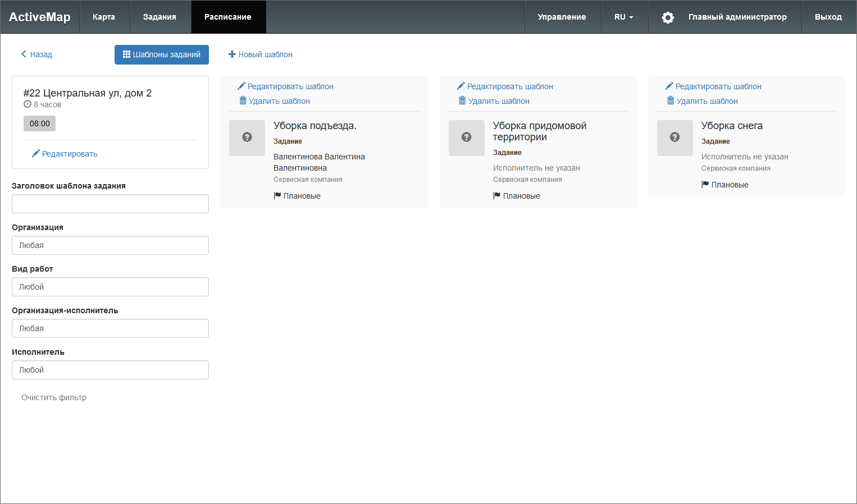The height and width of the screenshot is (504, 857).
Task: Click Валентинова Валентина Валентиновна executor name
Action: (x=319, y=162)
